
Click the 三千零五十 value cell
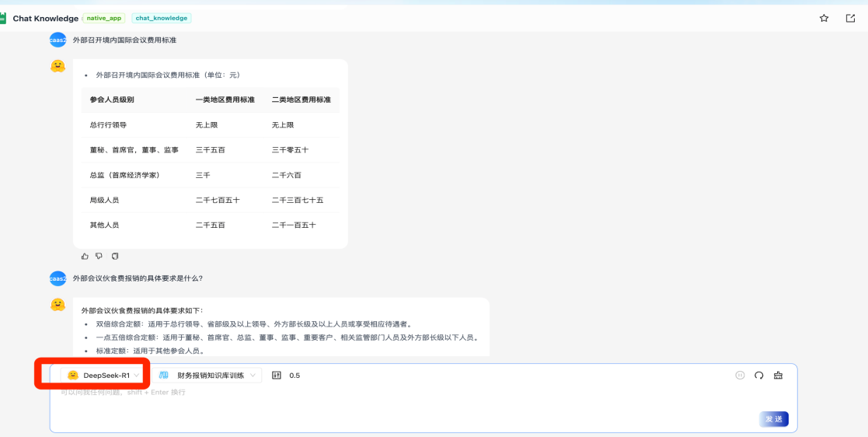(x=290, y=150)
